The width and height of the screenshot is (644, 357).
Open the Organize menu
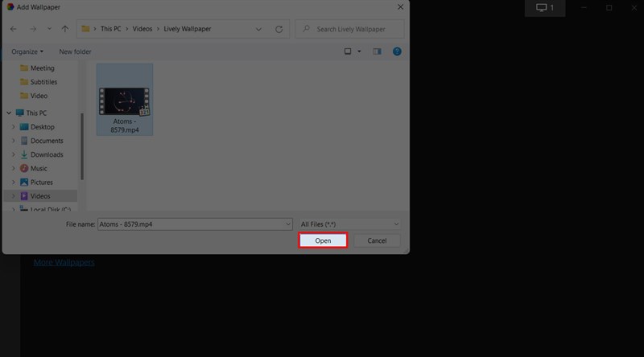27,51
